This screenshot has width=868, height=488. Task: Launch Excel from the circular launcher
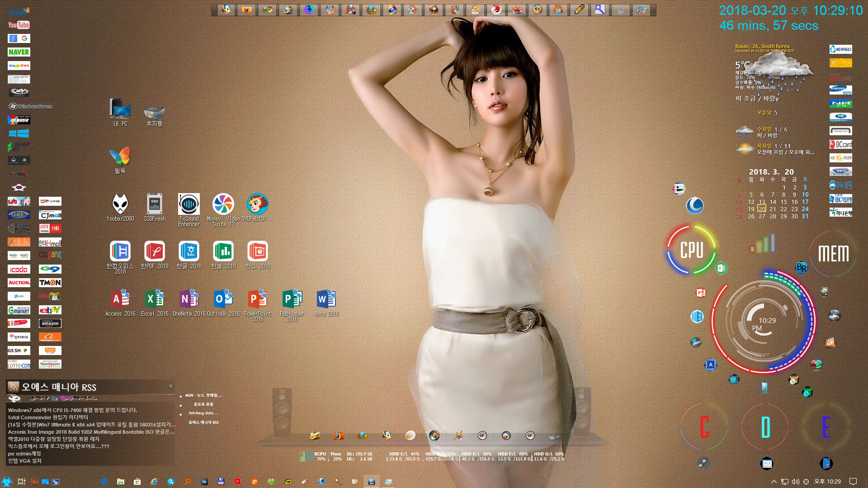pyautogui.click(x=722, y=268)
